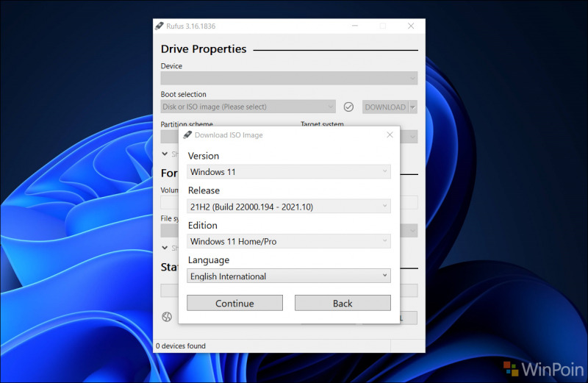Open the Boot selection dropdown in Rufus
Viewport: 588px width, 383px height.
248,107
